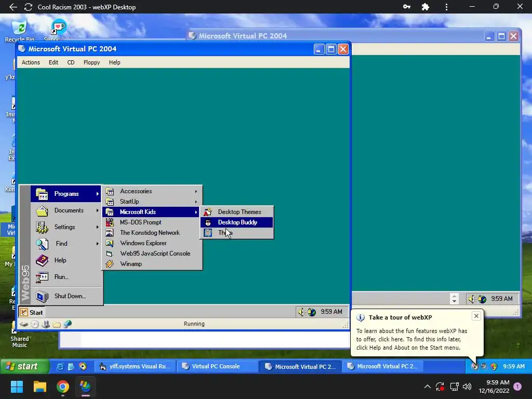The height and width of the screenshot is (399, 532).
Task: Click the Web95 Start button
Action: 32,312
